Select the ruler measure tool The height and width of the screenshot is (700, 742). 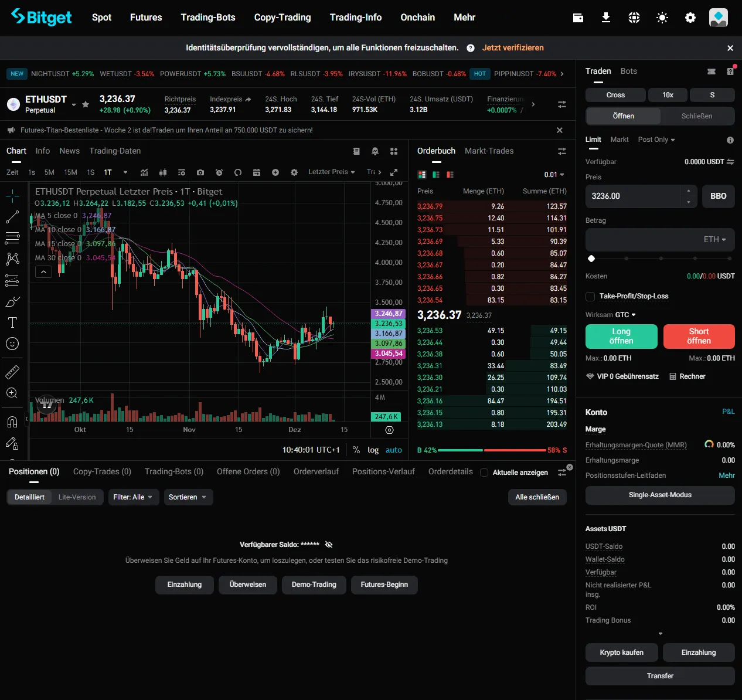pos(12,372)
